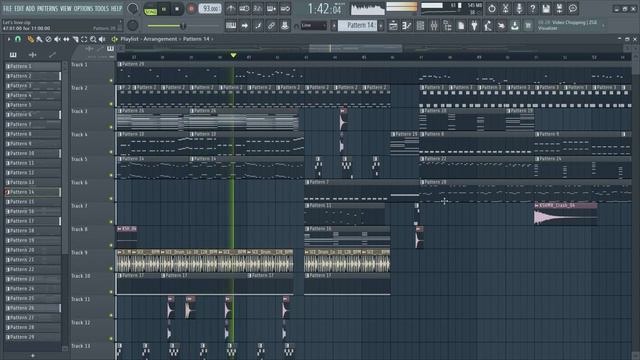Mute Track 9 via its green LED

111,269
